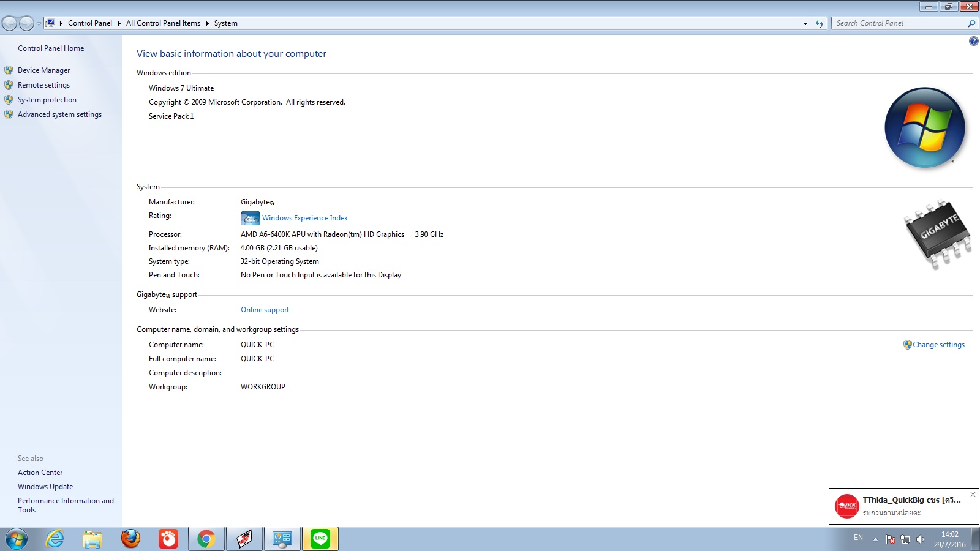Click the Gigabyte chip logo
The width and height of the screenshot is (980, 551).
point(938,234)
